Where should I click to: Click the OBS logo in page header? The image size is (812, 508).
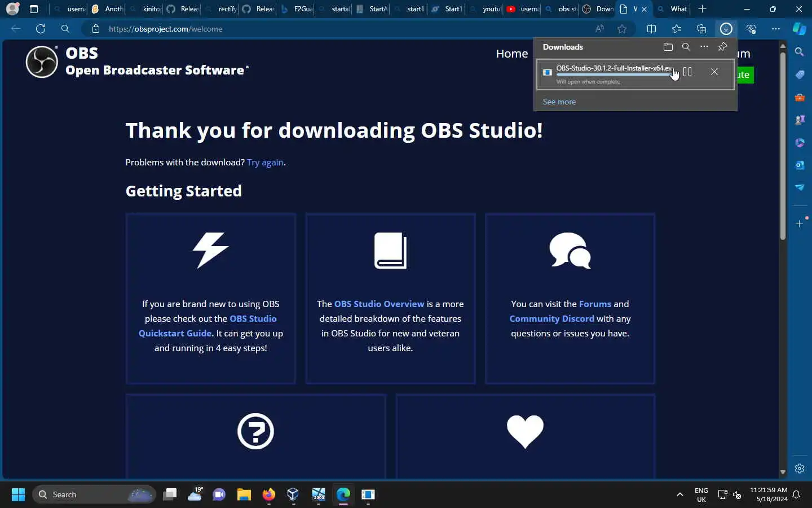click(42, 62)
